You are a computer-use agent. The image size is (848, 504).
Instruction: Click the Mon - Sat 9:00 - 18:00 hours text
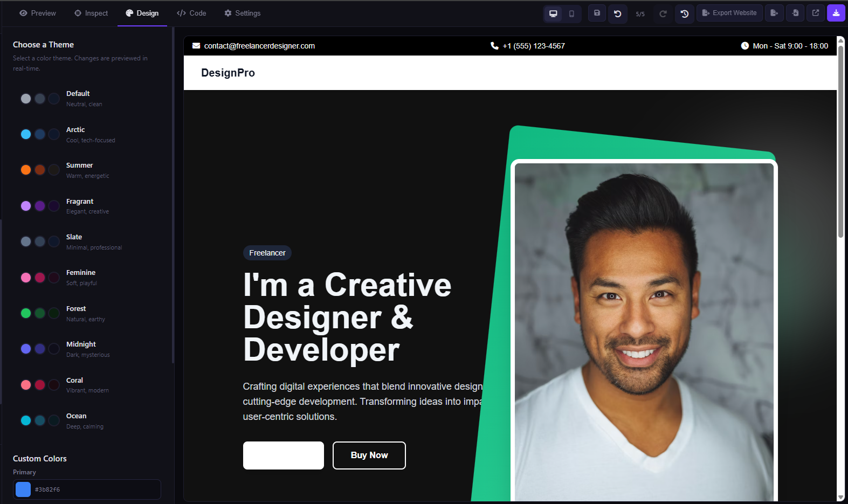click(x=790, y=46)
